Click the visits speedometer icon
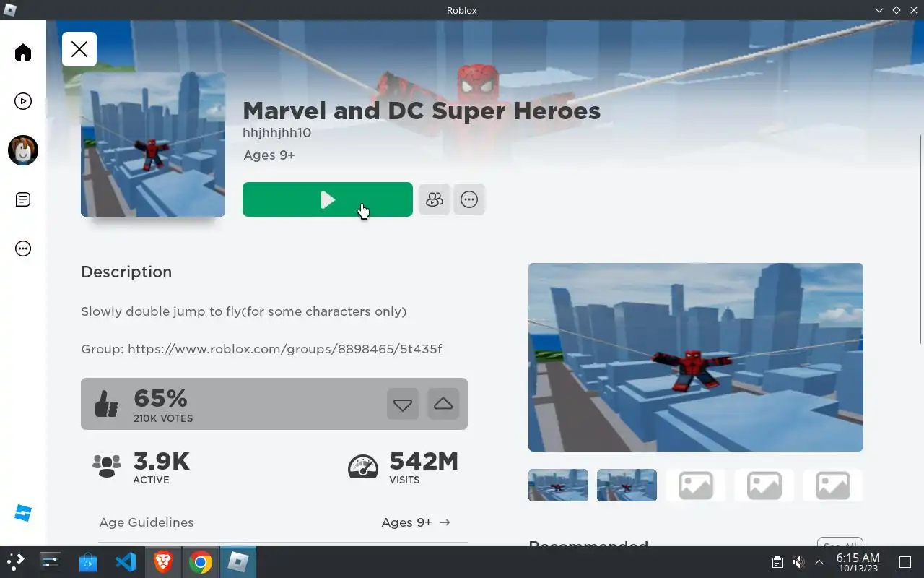Viewport: 924px width, 578px height. (363, 466)
